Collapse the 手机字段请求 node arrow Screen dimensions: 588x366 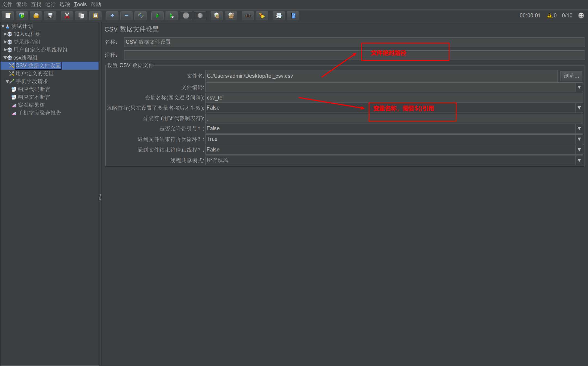click(x=7, y=81)
